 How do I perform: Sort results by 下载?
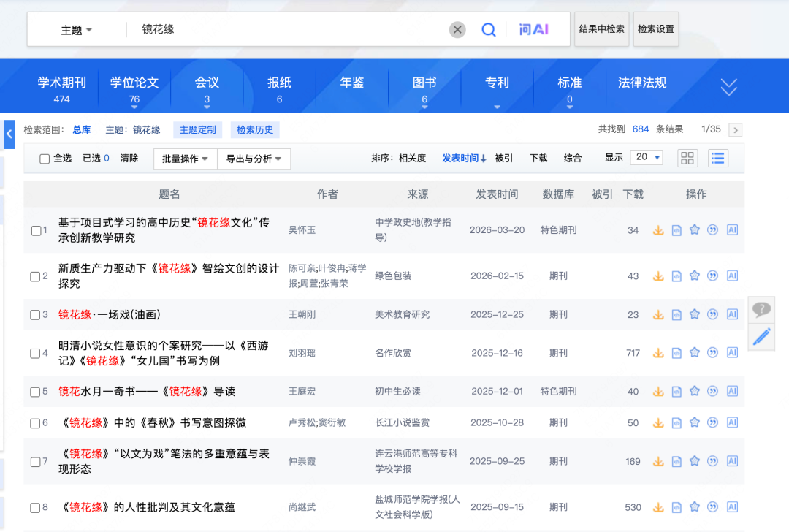538,159
